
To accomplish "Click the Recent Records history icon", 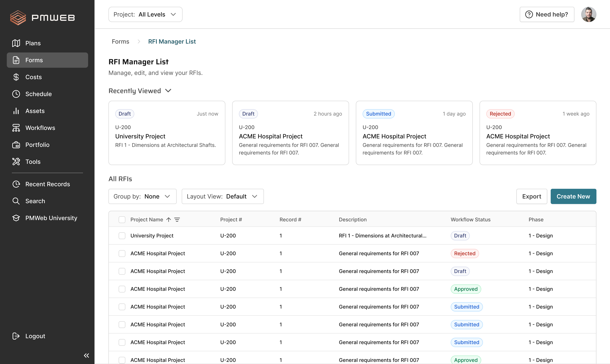I will pyautogui.click(x=16, y=184).
